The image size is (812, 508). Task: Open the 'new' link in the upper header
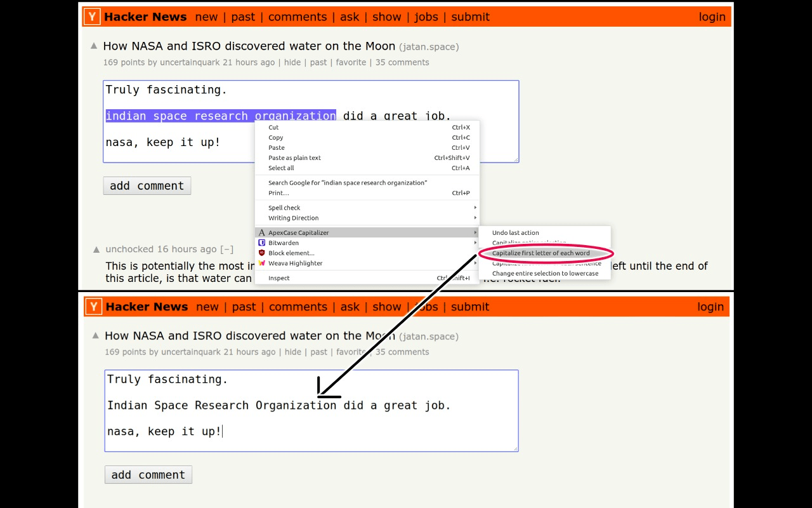[206, 17]
